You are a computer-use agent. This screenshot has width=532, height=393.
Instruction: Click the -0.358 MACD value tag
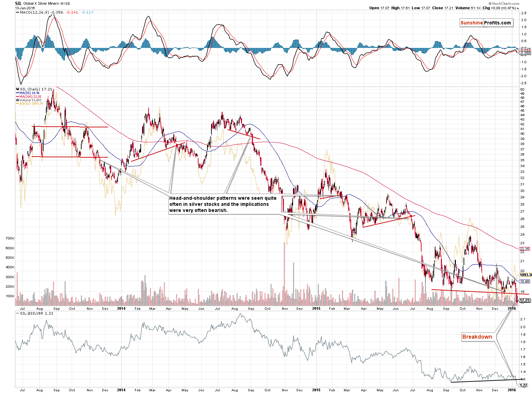click(525, 53)
